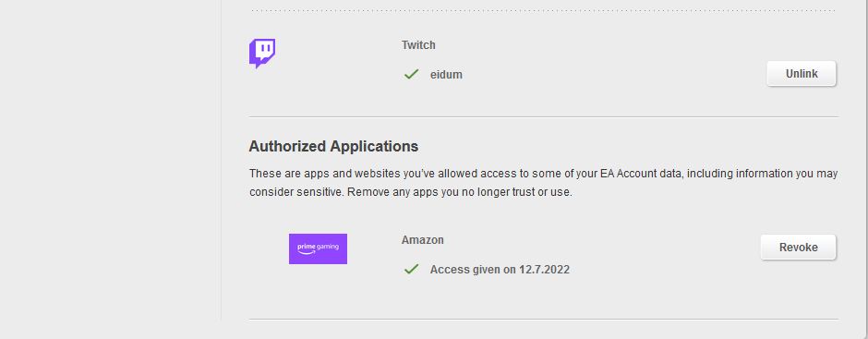The height and width of the screenshot is (339, 868).
Task: Click the Prime Gaming logo tile
Action: coord(318,248)
